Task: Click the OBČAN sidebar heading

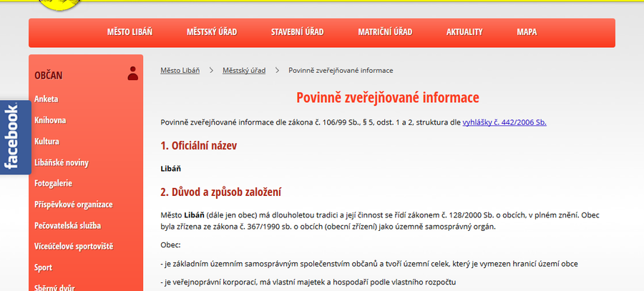Action: coord(49,76)
